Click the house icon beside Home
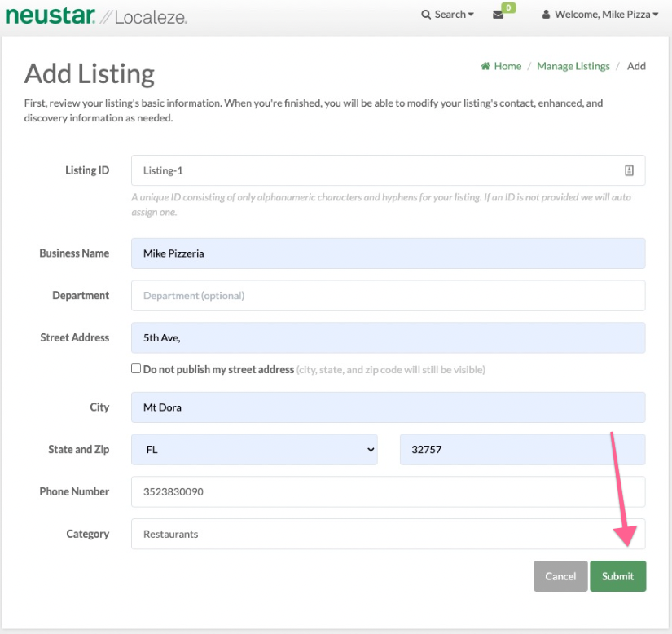 (x=485, y=66)
